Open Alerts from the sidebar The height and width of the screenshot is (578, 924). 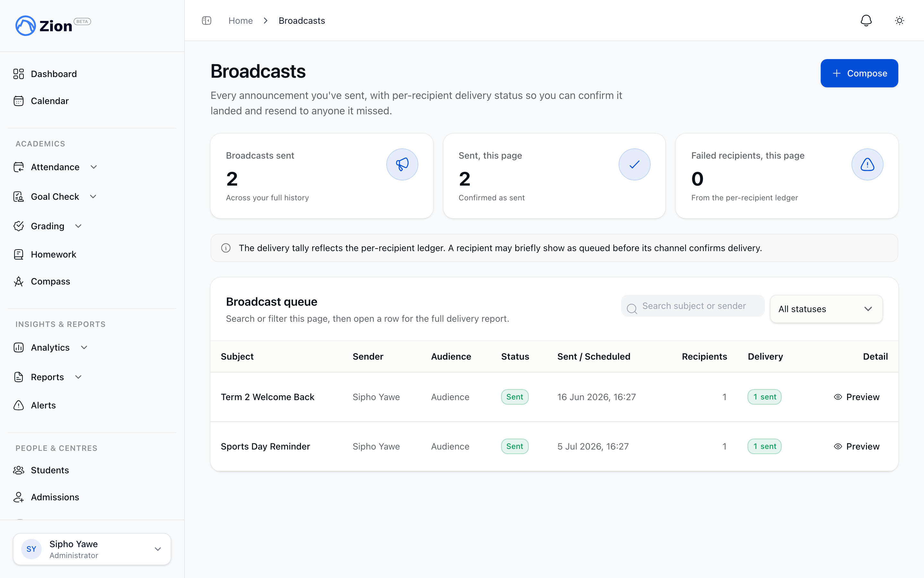pyautogui.click(x=43, y=405)
